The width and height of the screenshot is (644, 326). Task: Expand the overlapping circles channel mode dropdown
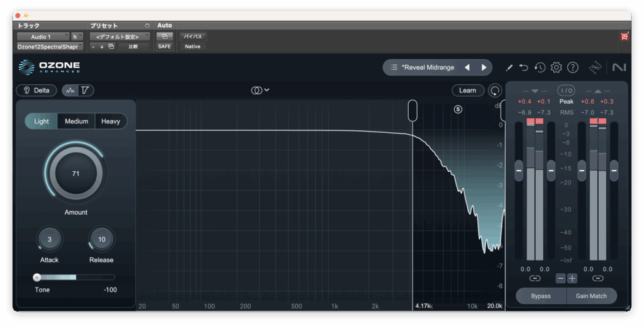(x=260, y=91)
